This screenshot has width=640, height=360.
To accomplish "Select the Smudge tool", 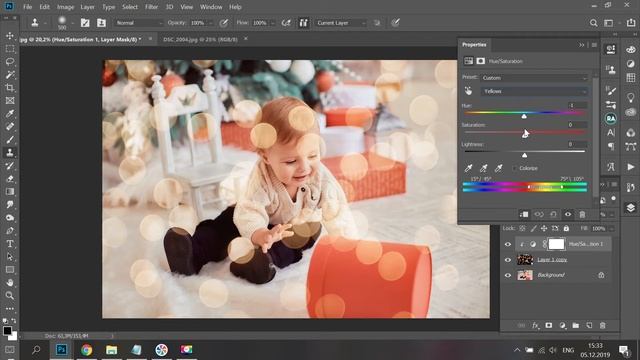I will click(10, 204).
